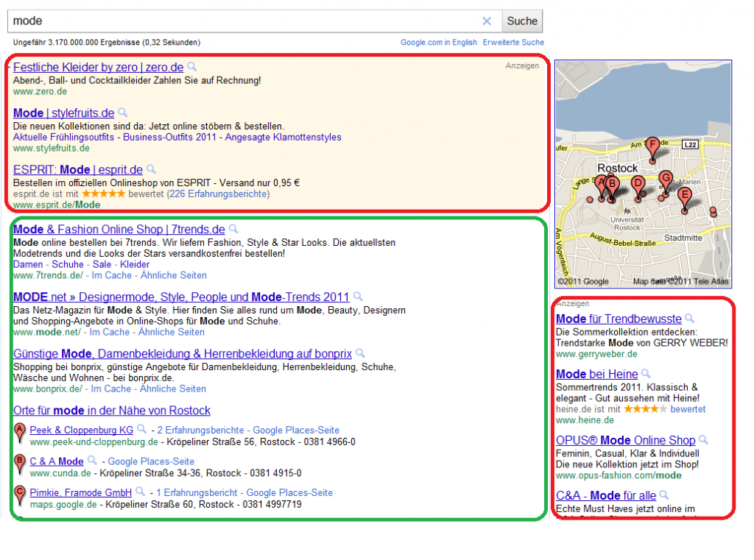Select list marker B for C & A Mode
Screen dimensions: 754x560
coord(19,464)
